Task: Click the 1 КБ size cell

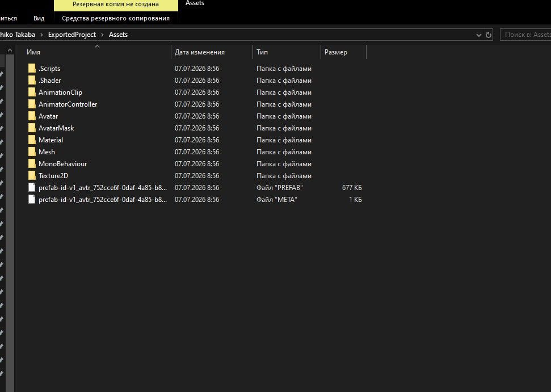Action: coord(355,200)
